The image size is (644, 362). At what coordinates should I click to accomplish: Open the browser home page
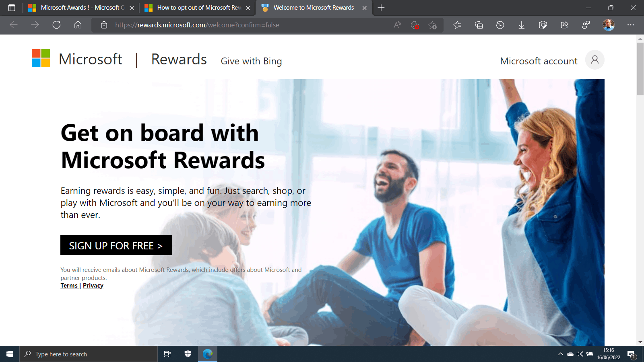(78, 25)
